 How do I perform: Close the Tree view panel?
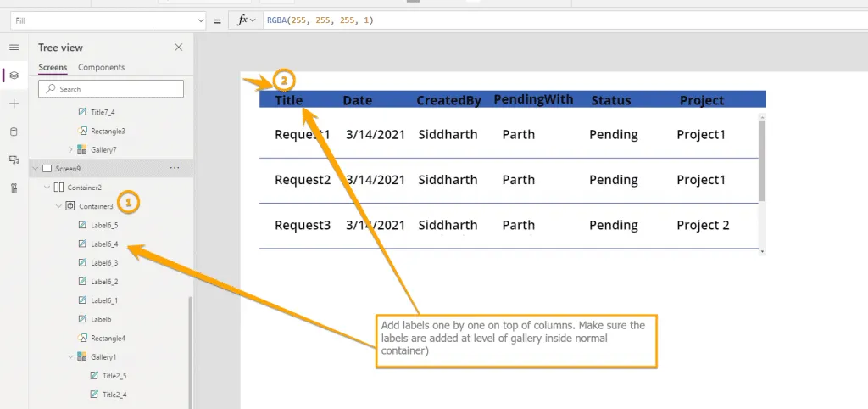178,48
